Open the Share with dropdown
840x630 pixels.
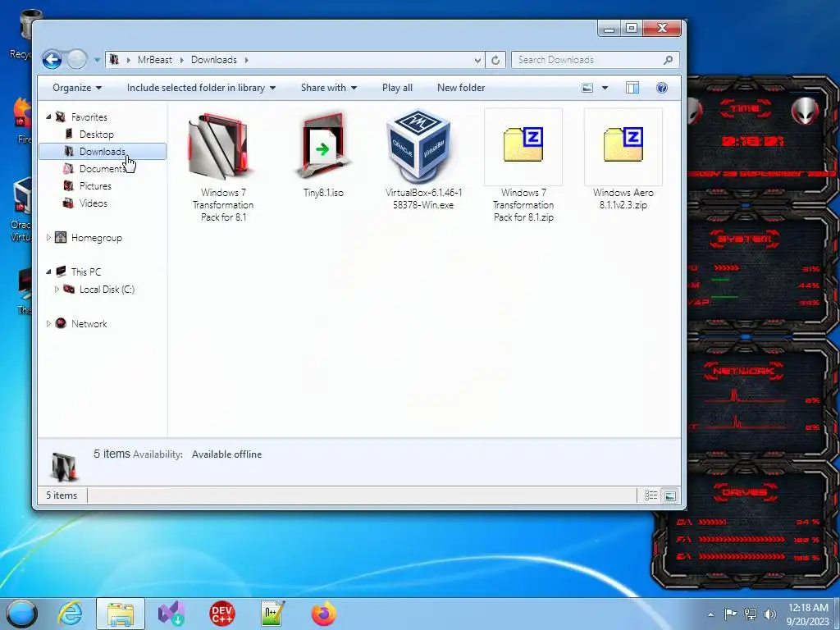point(328,88)
